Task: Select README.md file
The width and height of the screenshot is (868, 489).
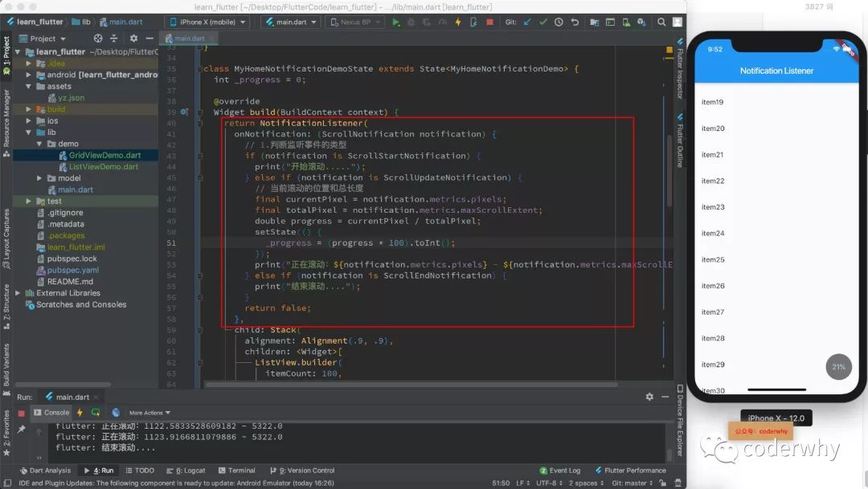Action: pyautogui.click(x=70, y=282)
